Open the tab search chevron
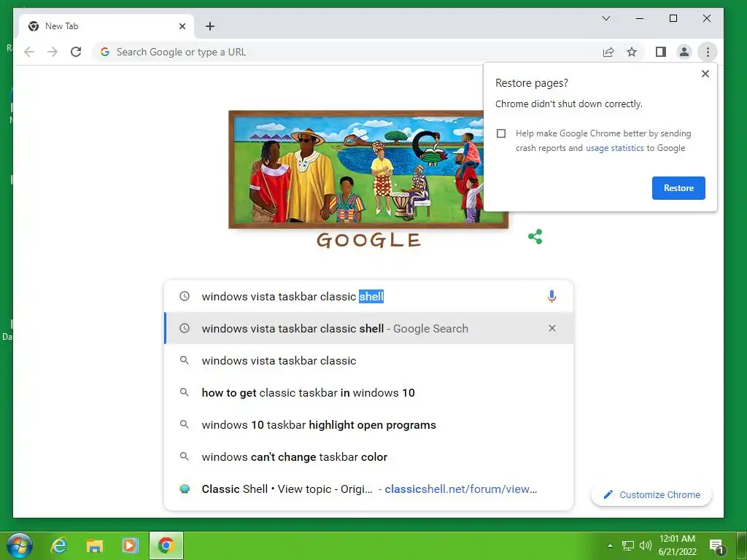Viewport: 747px width, 560px height. pos(606,18)
